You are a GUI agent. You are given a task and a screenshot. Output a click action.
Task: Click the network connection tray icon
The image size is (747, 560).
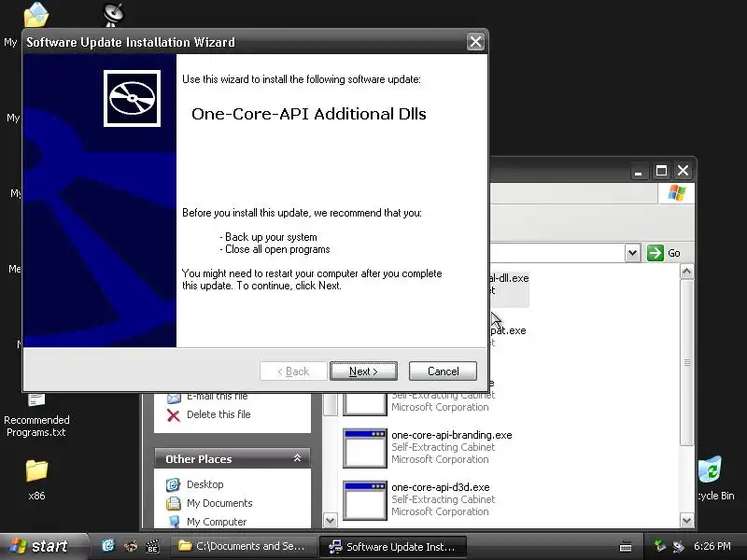[x=678, y=546]
